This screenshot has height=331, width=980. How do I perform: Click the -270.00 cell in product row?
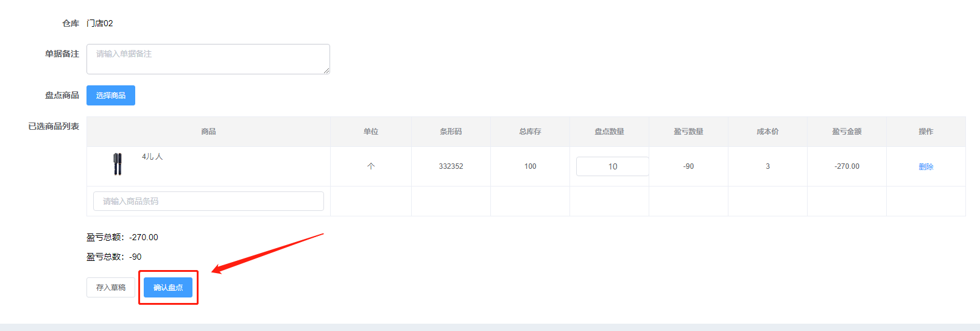(847, 166)
